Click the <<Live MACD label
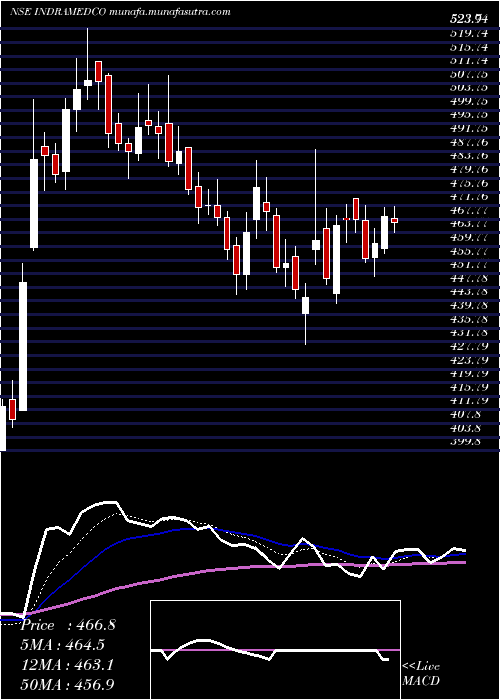The width and height of the screenshot is (500, 700). coord(421,673)
